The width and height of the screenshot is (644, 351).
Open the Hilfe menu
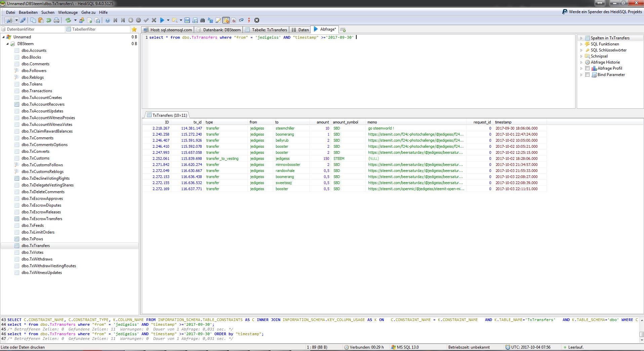103,12
